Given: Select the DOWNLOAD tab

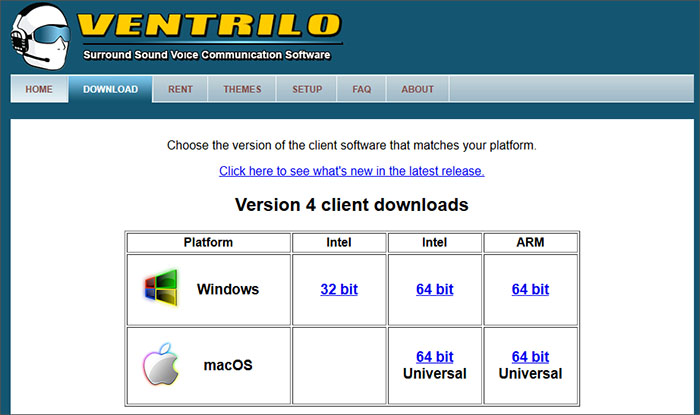Looking at the screenshot, I should point(110,89).
